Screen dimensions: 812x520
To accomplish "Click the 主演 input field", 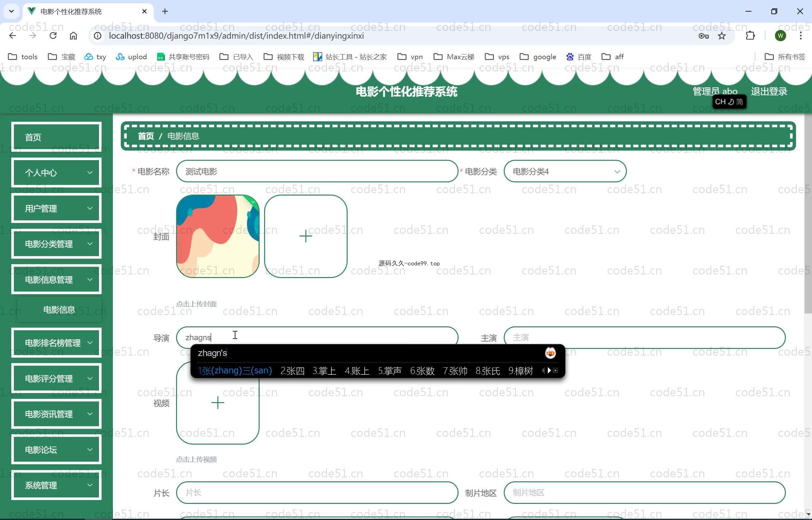I will click(x=644, y=337).
